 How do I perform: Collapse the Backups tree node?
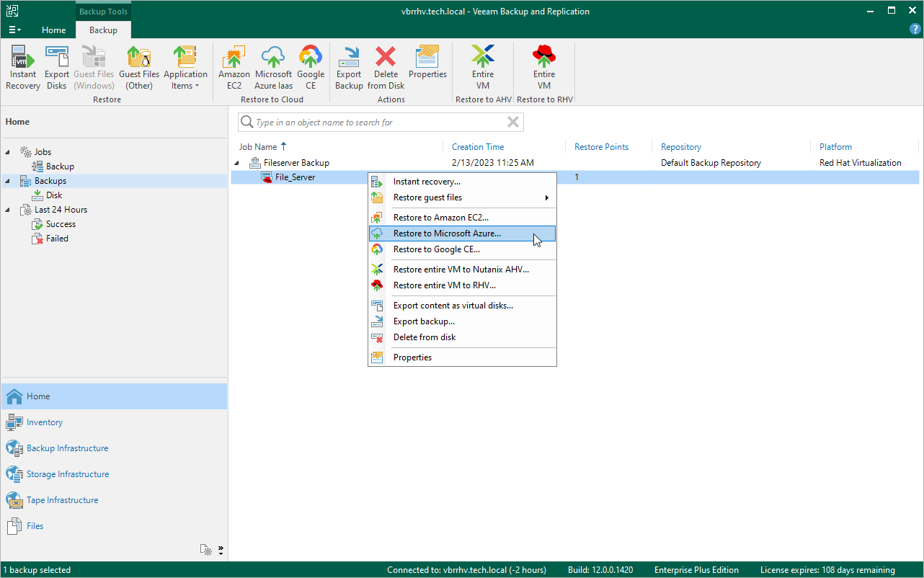[8, 181]
